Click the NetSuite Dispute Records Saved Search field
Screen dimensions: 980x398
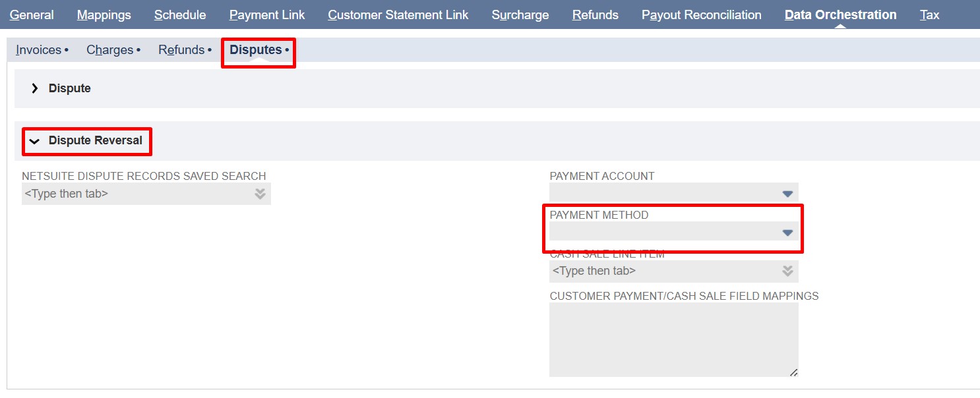click(x=132, y=193)
